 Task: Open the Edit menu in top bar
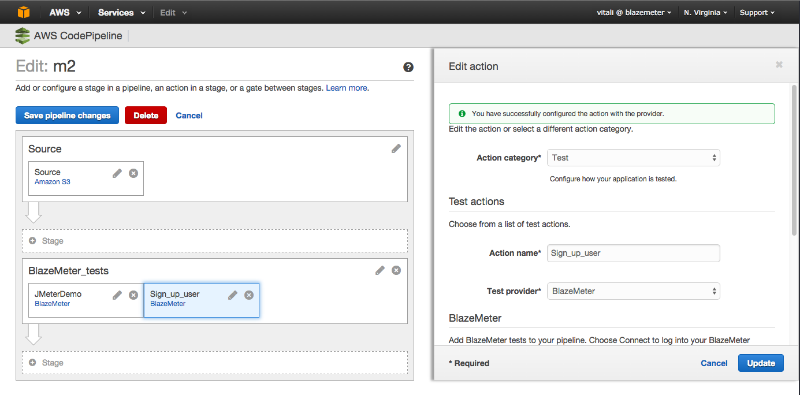click(x=173, y=12)
